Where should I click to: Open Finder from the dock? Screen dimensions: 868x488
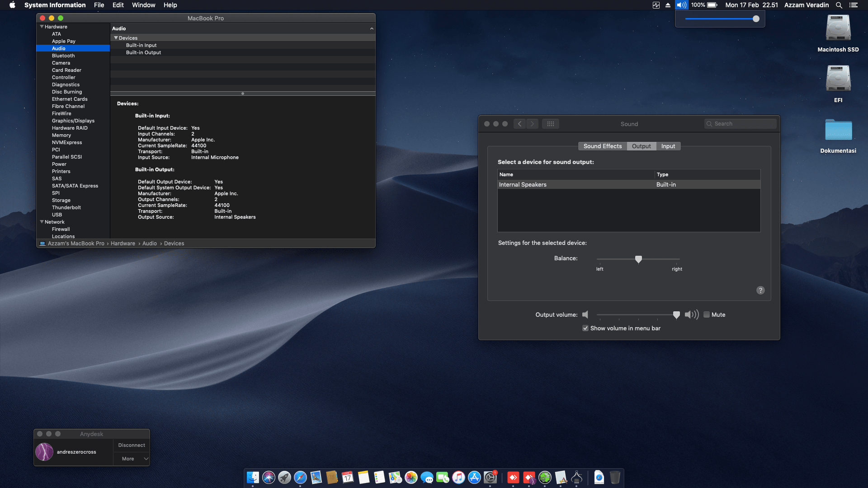click(253, 477)
